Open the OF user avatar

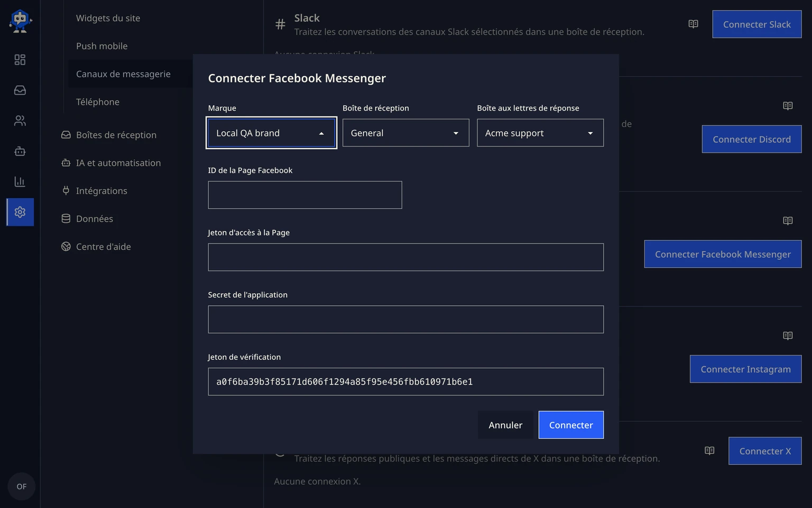[x=21, y=486]
